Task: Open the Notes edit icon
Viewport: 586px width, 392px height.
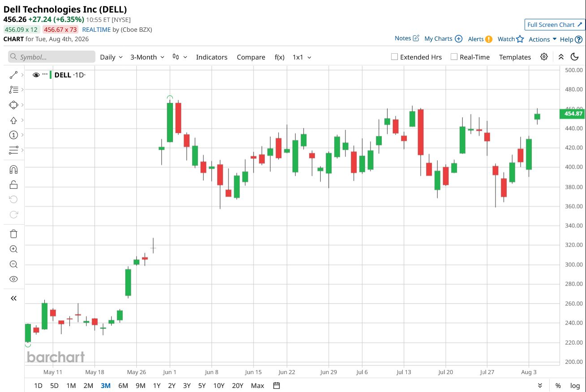Action: tap(416, 38)
